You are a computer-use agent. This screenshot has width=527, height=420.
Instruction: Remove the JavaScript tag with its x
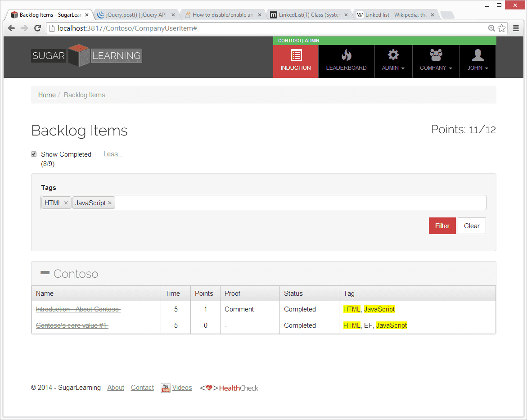110,203
